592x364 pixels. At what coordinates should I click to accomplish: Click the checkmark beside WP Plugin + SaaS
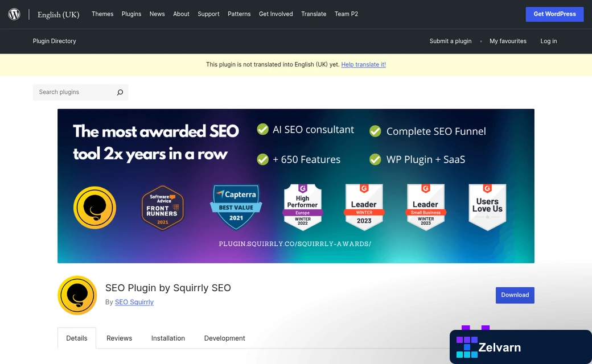pos(375,159)
